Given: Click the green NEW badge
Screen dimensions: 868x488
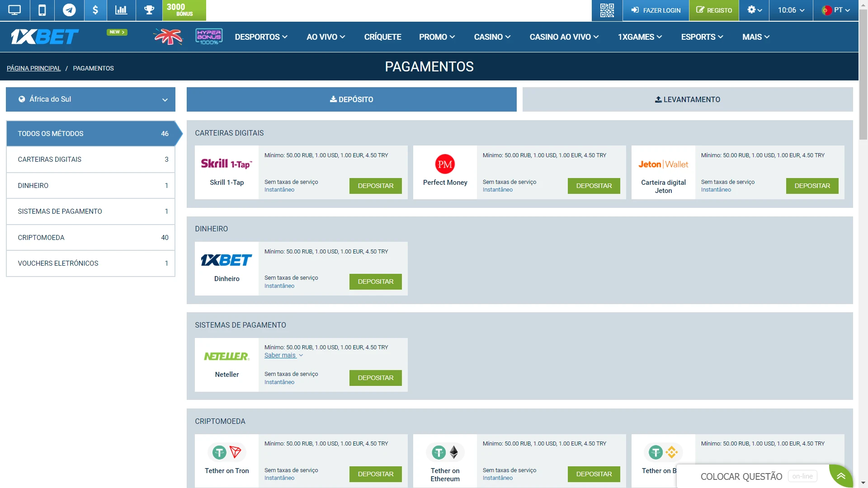Looking at the screenshot, I should (117, 32).
